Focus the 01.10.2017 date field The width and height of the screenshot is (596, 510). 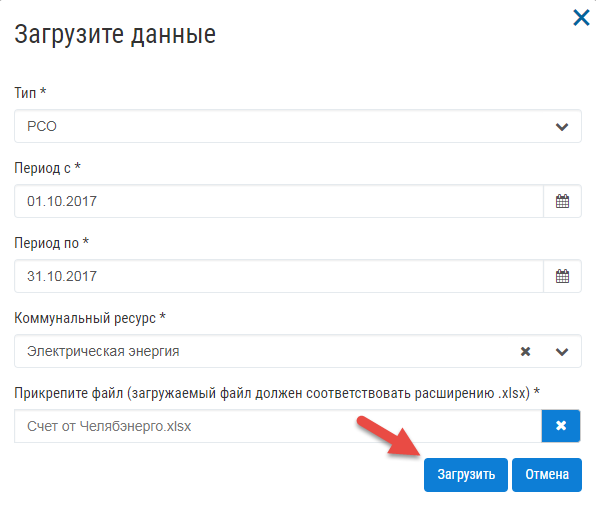279,201
